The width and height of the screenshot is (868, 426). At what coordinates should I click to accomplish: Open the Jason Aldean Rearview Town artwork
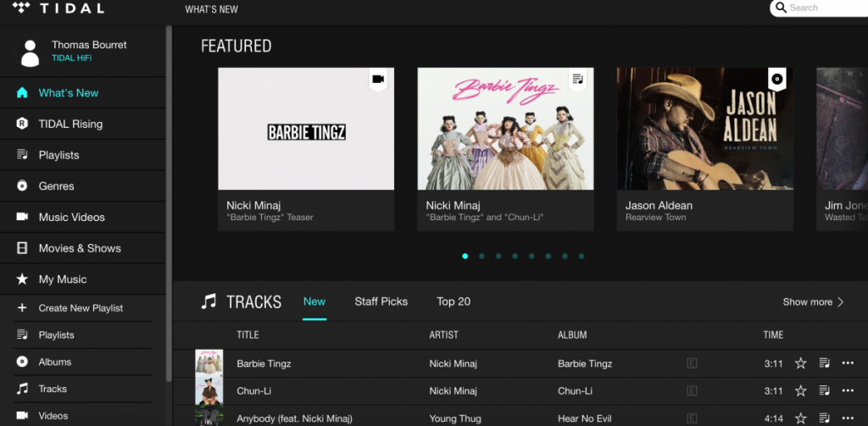coord(704,129)
